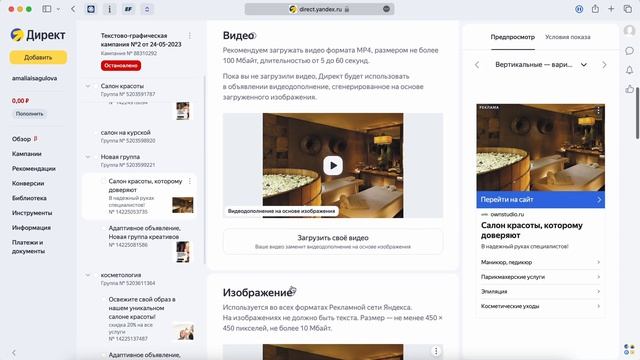Open the 'Косметические уходы' sitelink
640x360 pixels.
[540, 306]
